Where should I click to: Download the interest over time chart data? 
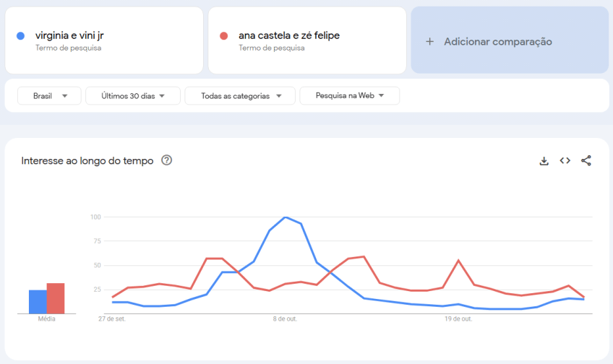pyautogui.click(x=544, y=161)
